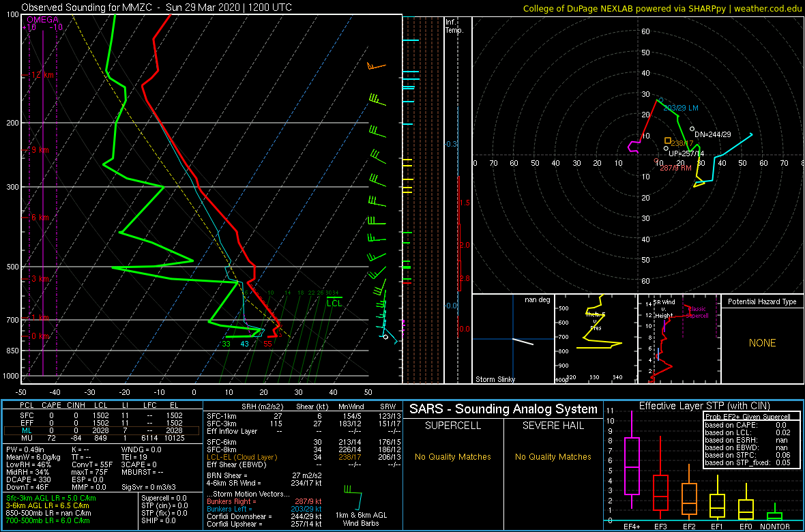Viewport: 805px width, 532px height.
Task: Click No Quality Matches under SUPERCELL
Action: (453, 456)
